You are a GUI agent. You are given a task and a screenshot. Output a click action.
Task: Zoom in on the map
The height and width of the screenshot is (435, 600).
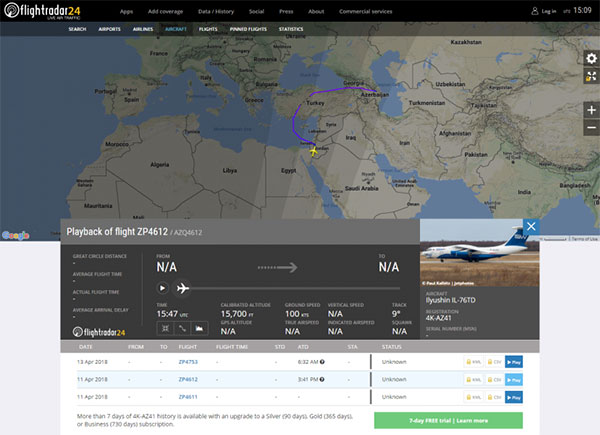coord(592,110)
